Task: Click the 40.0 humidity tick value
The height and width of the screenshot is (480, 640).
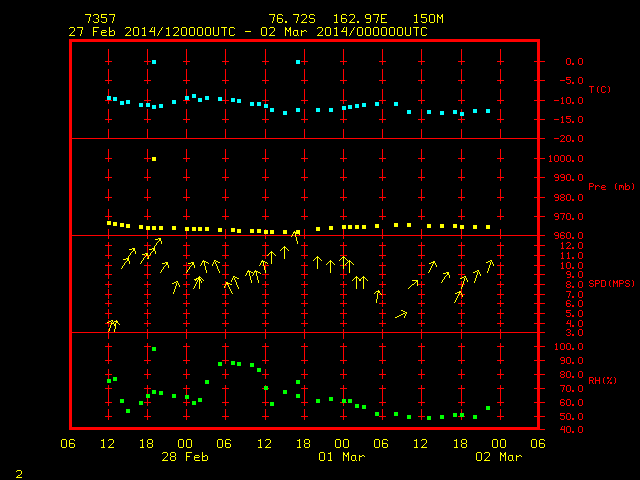Action: coord(572,429)
